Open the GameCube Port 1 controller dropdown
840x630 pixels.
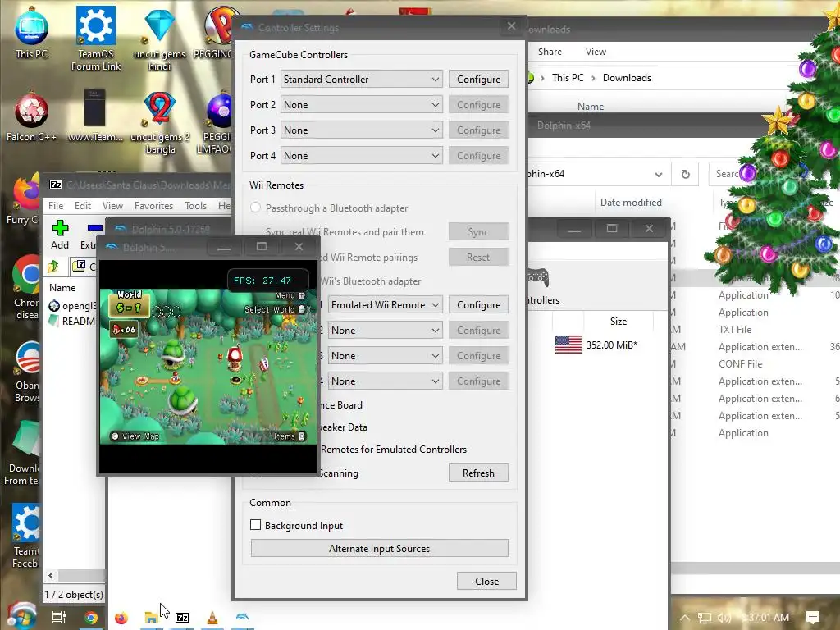pyautogui.click(x=362, y=80)
